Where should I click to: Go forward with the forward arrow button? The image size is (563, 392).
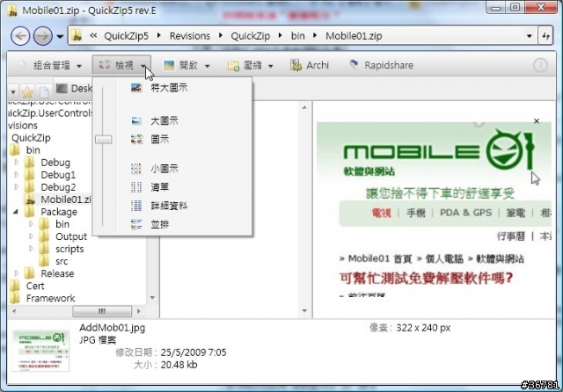43,36
